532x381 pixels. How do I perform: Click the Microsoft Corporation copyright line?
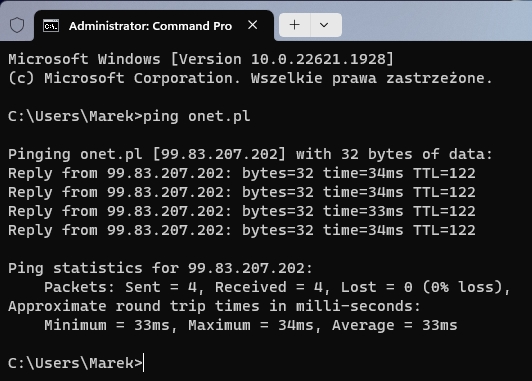(x=250, y=78)
